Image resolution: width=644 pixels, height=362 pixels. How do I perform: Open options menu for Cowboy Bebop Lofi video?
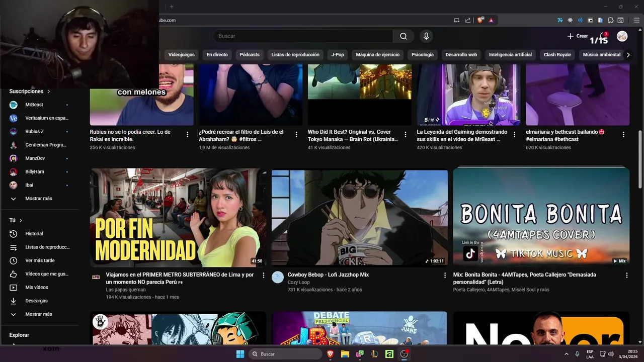point(445,276)
